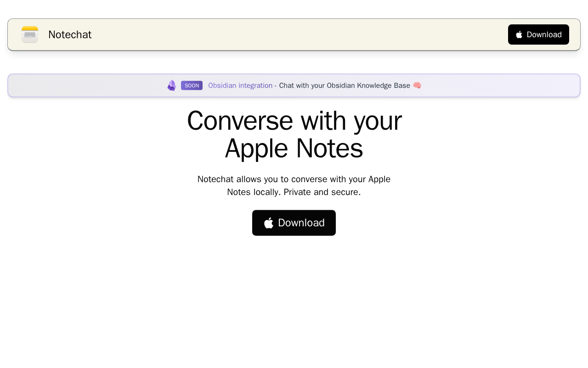Click the purple SOON badge
Screen dimensions: 588x368
pos(192,86)
